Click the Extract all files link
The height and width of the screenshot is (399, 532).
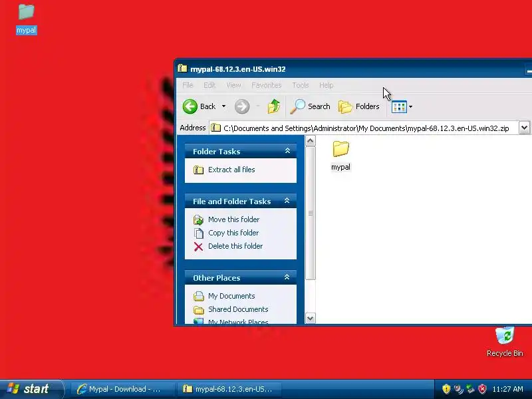231,170
